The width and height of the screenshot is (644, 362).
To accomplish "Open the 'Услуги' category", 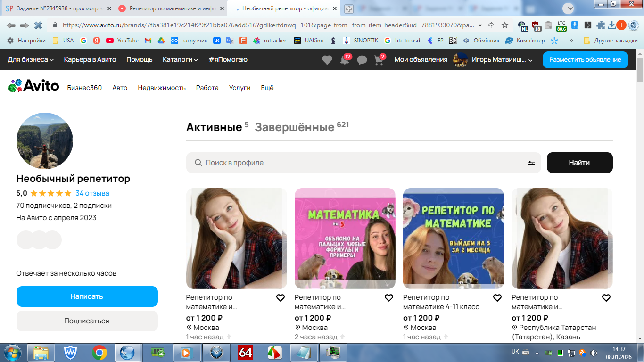I will tap(239, 88).
